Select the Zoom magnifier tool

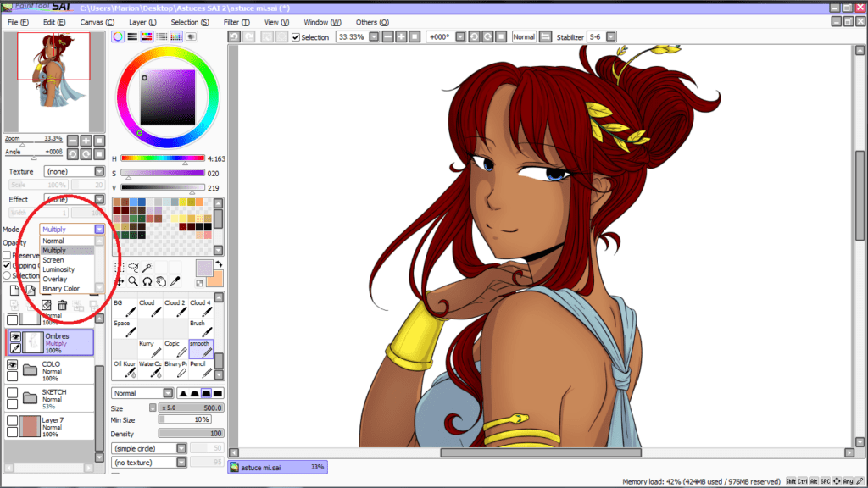133,281
